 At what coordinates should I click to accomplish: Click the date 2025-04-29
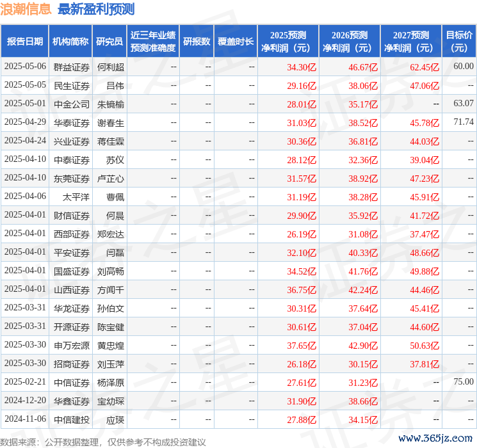[x=25, y=122]
